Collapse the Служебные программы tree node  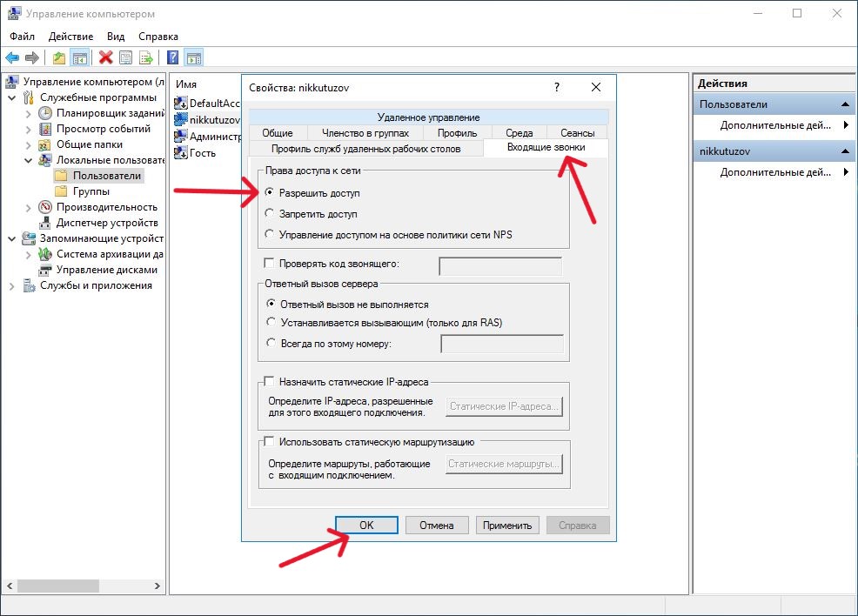12,97
